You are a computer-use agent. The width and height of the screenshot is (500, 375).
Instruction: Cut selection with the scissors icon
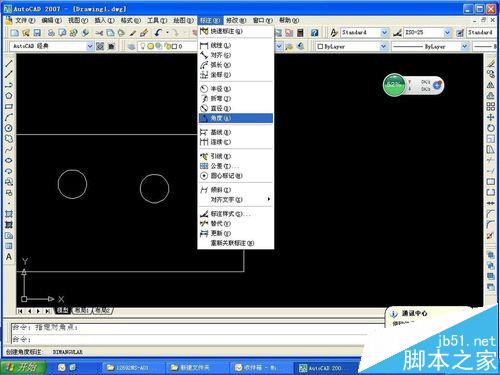[x=99, y=32]
